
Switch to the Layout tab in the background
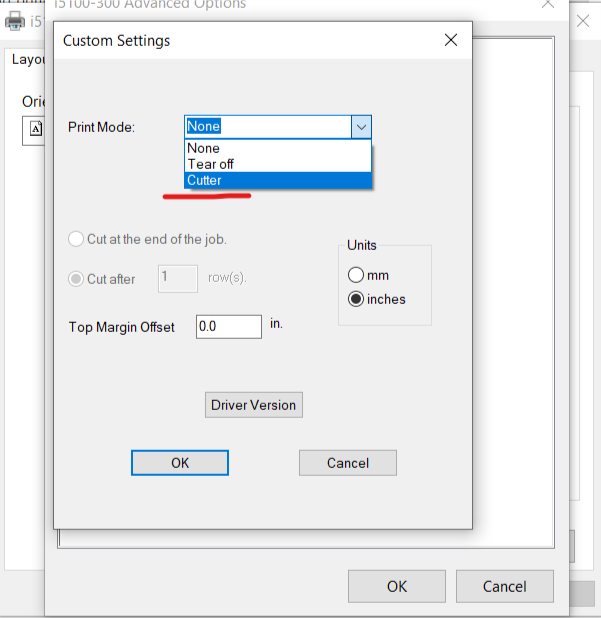pos(27,59)
